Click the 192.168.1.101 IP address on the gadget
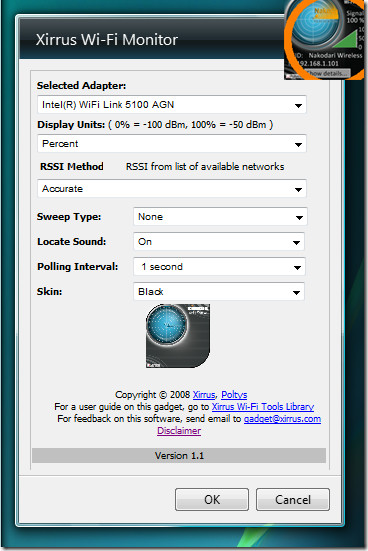 317,63
